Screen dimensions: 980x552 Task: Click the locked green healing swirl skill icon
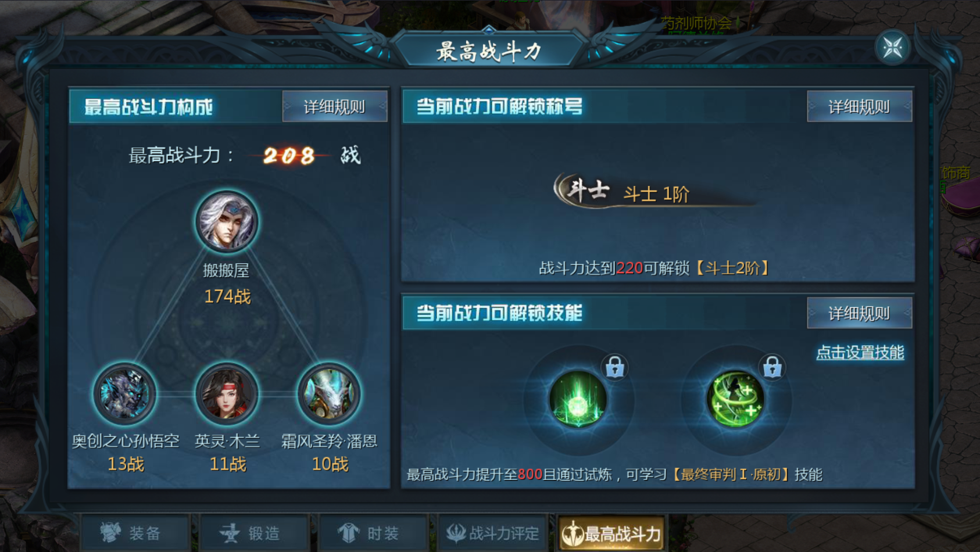(x=735, y=399)
